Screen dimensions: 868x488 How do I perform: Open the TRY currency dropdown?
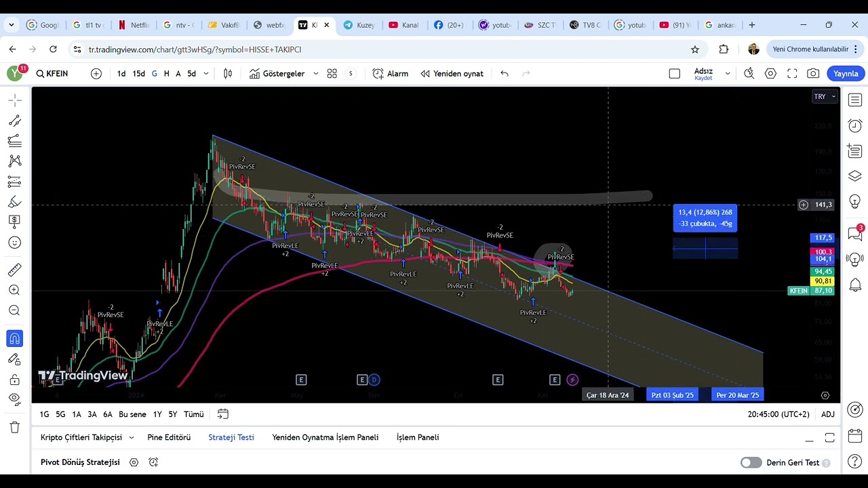point(825,97)
